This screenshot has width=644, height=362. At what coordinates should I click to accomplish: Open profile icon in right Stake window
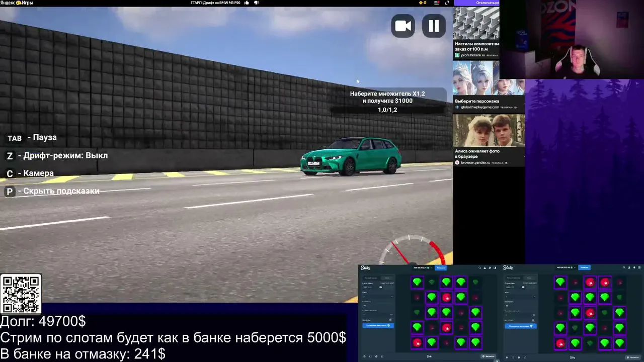coord(630,267)
